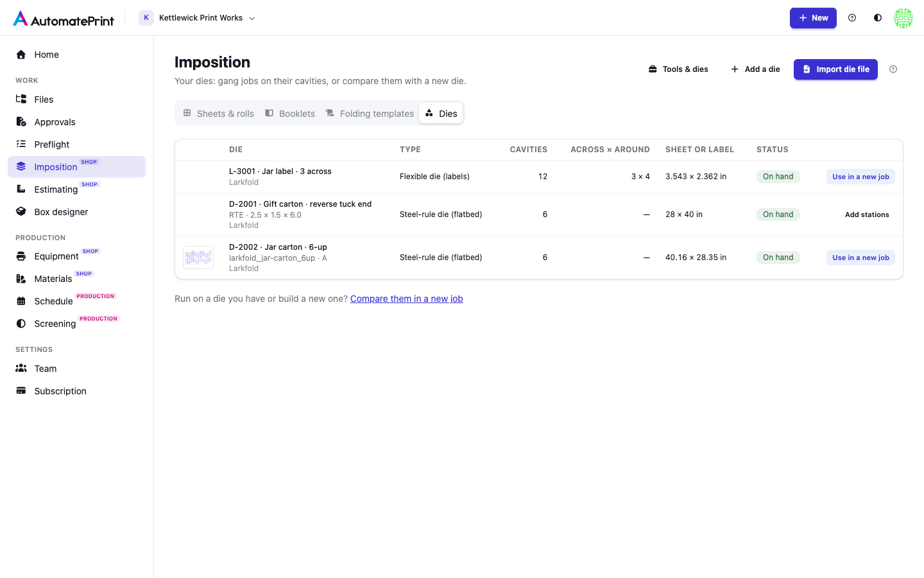The width and height of the screenshot is (924, 578).
Task: Open the Home page in sidebar
Action: point(76,55)
